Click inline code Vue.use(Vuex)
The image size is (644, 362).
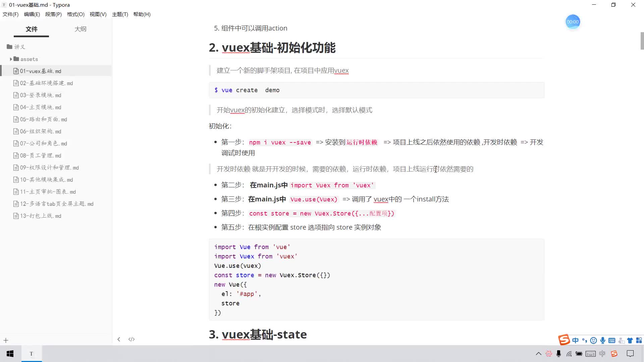click(x=314, y=199)
